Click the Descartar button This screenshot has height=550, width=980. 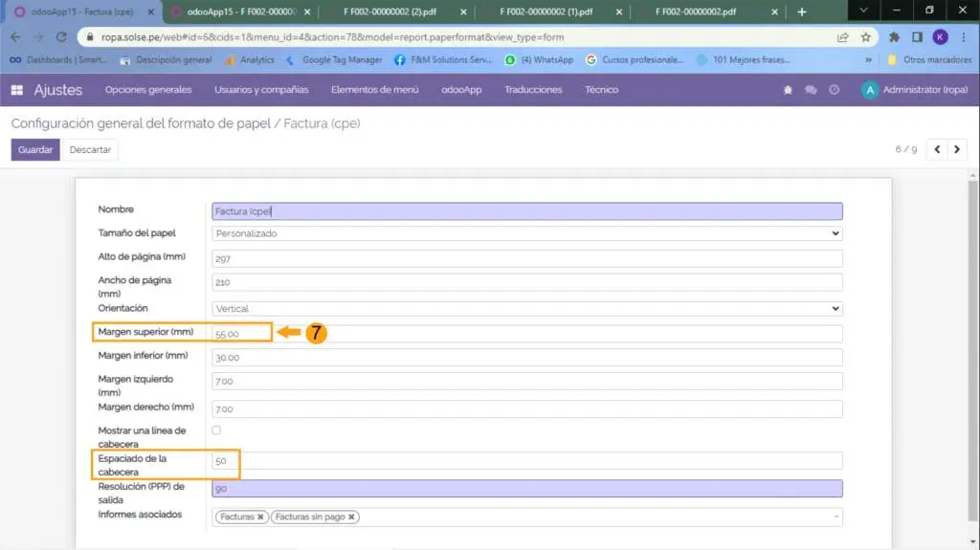(90, 150)
